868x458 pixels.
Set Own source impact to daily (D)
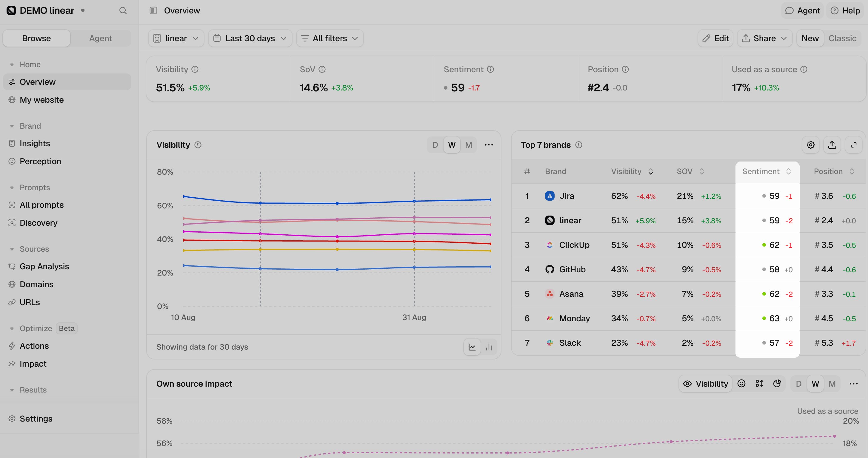click(798, 384)
